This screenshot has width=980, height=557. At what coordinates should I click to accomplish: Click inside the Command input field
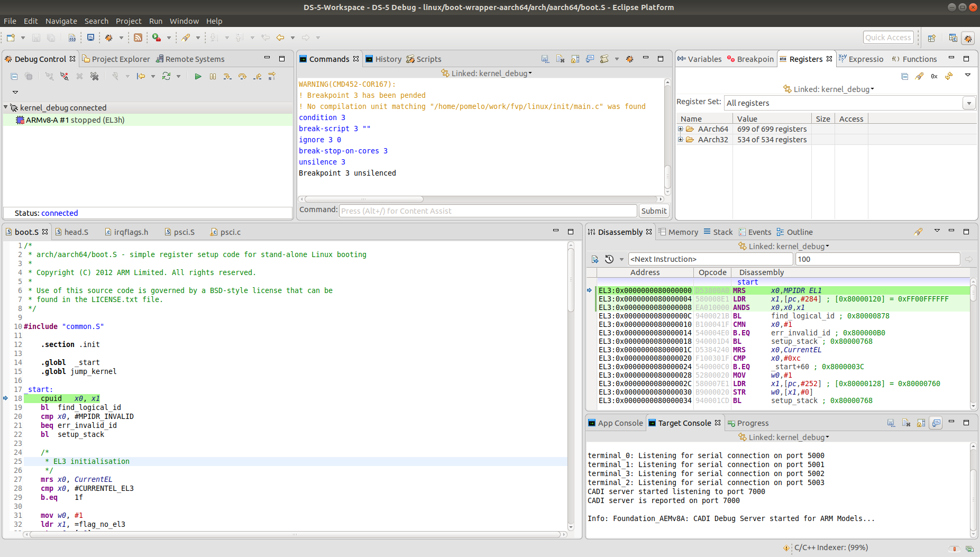(x=487, y=211)
